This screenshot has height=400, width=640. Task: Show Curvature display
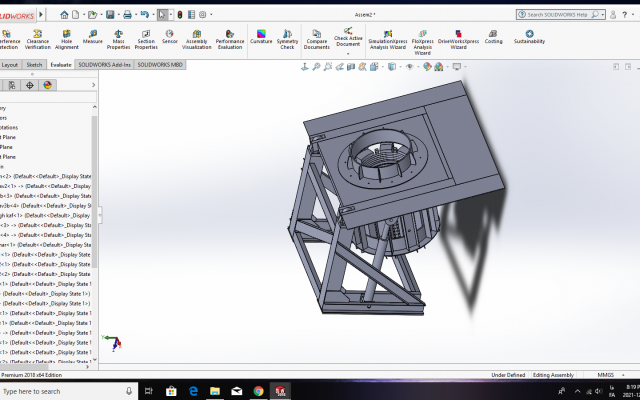(261, 37)
